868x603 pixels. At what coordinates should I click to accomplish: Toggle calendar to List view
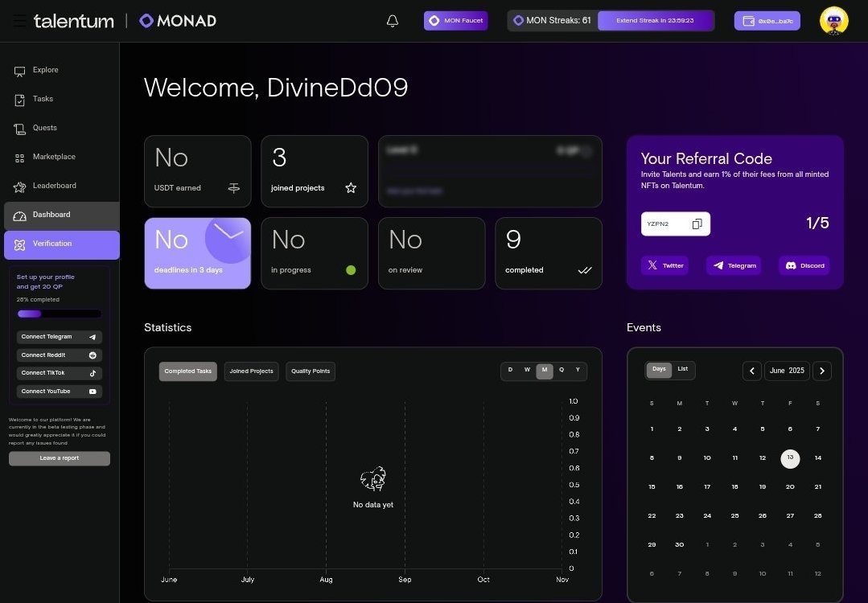coord(683,369)
